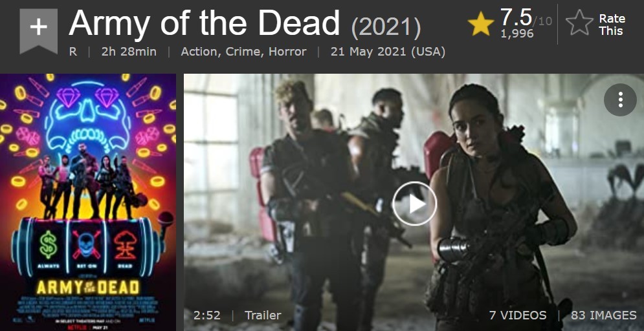Open the 83 IMAGES gallery link
The height and width of the screenshot is (331, 644).
pos(604,315)
